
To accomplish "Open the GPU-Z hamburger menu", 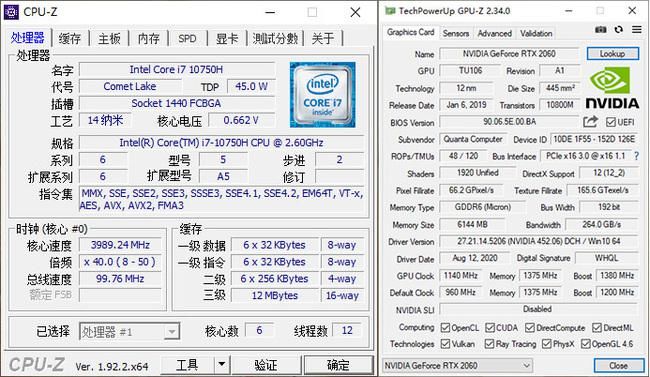I will point(637,29).
